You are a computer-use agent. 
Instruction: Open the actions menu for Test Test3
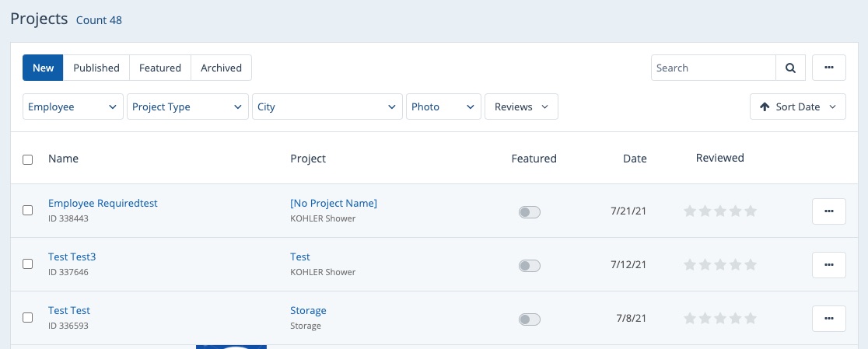pyautogui.click(x=828, y=265)
